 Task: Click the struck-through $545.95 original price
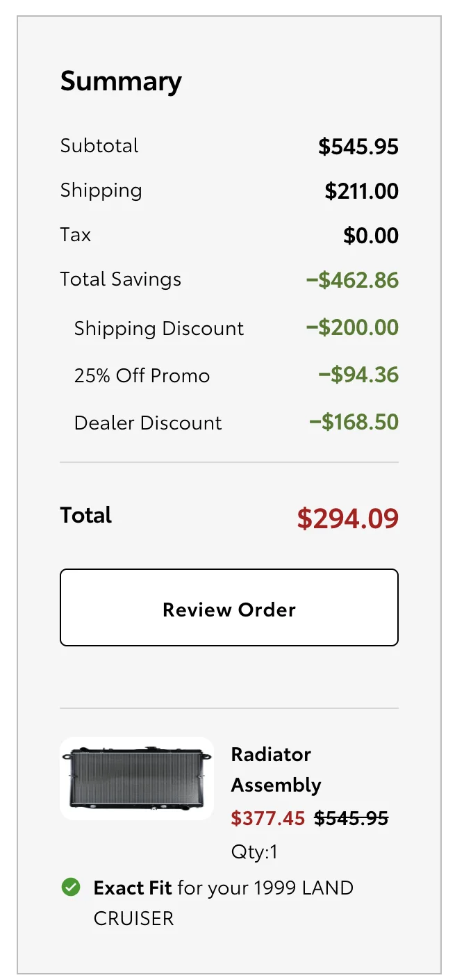pyautogui.click(x=351, y=818)
